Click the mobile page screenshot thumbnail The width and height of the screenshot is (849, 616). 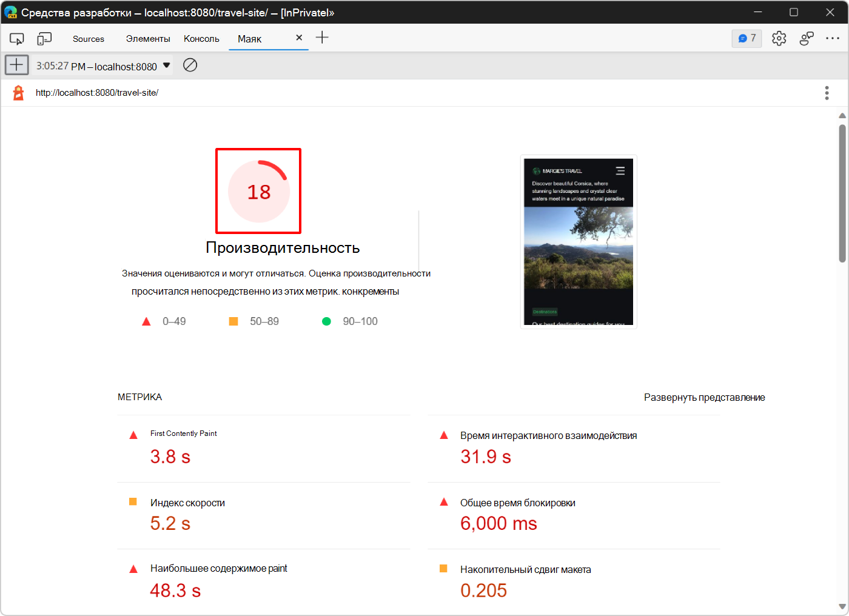tap(578, 241)
